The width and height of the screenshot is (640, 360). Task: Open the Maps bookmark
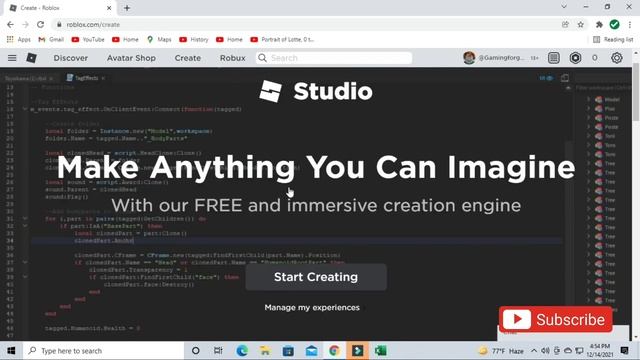click(x=159, y=40)
